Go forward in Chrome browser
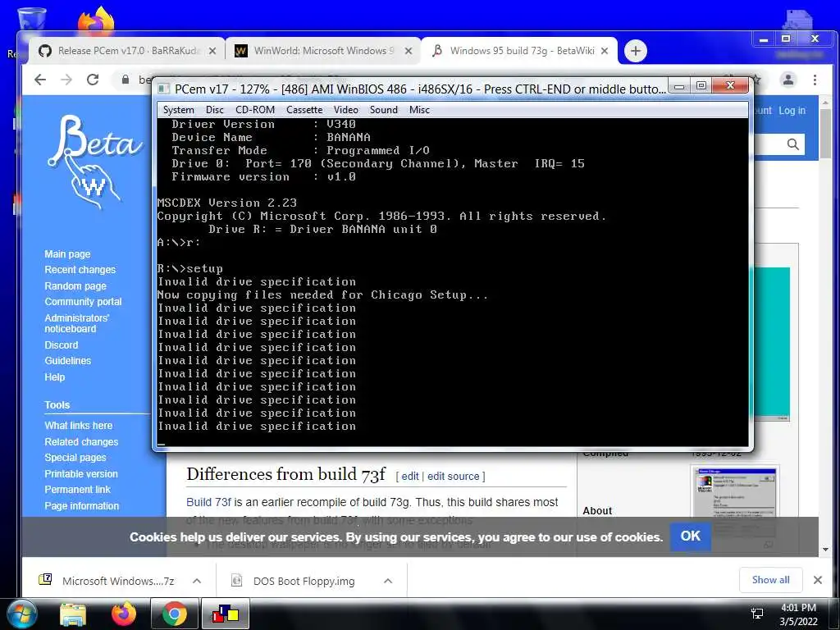The image size is (840, 630). [x=66, y=80]
